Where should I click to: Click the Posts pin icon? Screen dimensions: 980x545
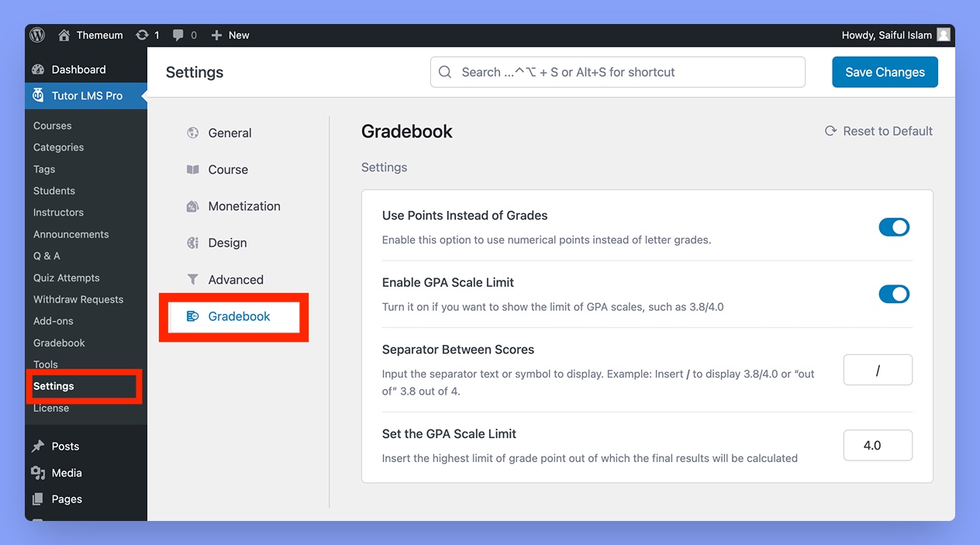pyautogui.click(x=38, y=447)
